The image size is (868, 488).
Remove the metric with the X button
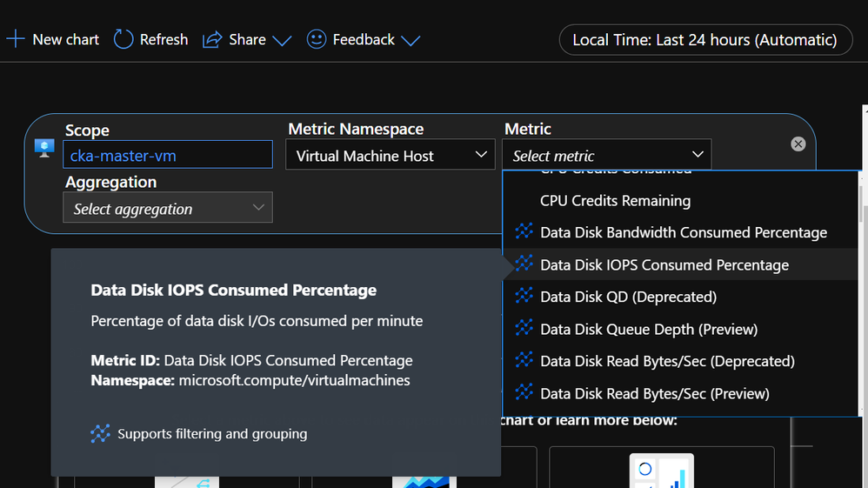798,144
